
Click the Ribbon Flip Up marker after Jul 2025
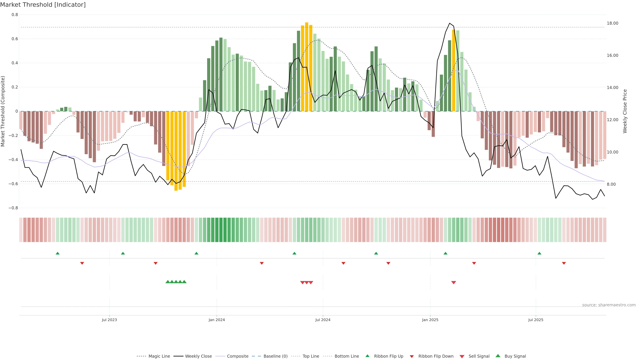(x=539, y=253)
